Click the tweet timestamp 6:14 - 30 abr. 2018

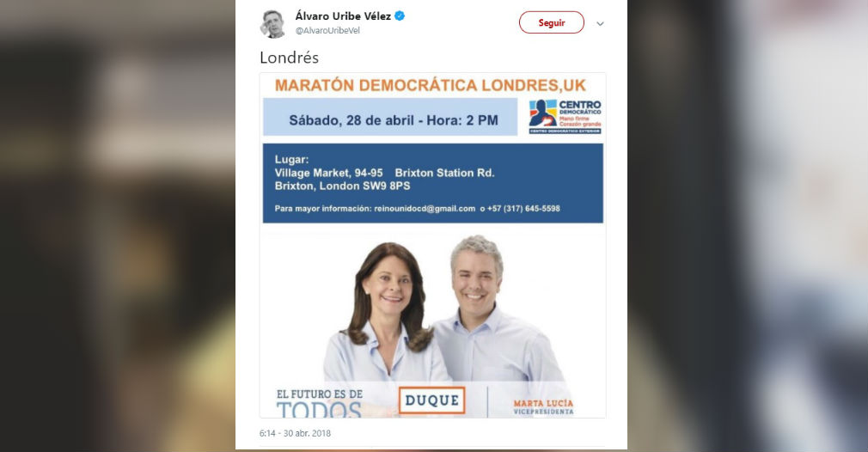pos(295,433)
